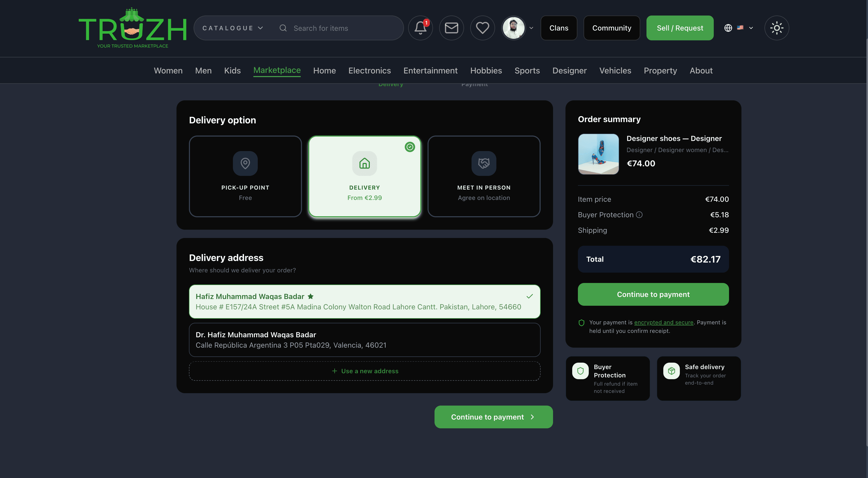The width and height of the screenshot is (868, 478).
Task: Select the Meet in Person option
Action: click(x=484, y=176)
